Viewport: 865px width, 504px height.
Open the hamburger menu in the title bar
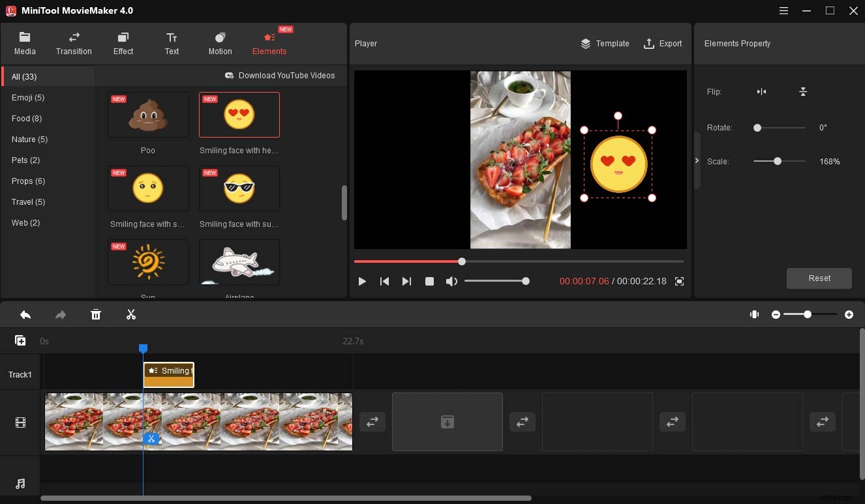click(x=782, y=10)
